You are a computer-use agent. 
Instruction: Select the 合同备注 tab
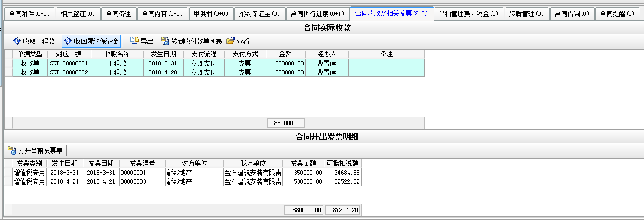(x=118, y=14)
